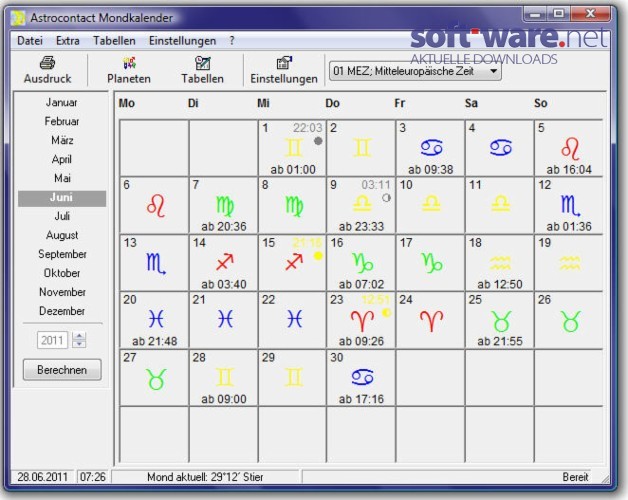
Task: Open the Einstellungen menu
Action: tap(182, 41)
